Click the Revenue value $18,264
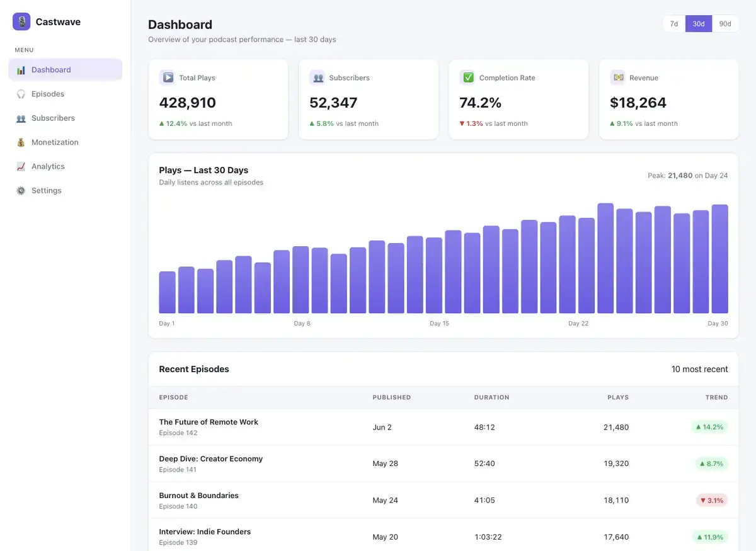The height and width of the screenshot is (551, 756). [x=638, y=103]
